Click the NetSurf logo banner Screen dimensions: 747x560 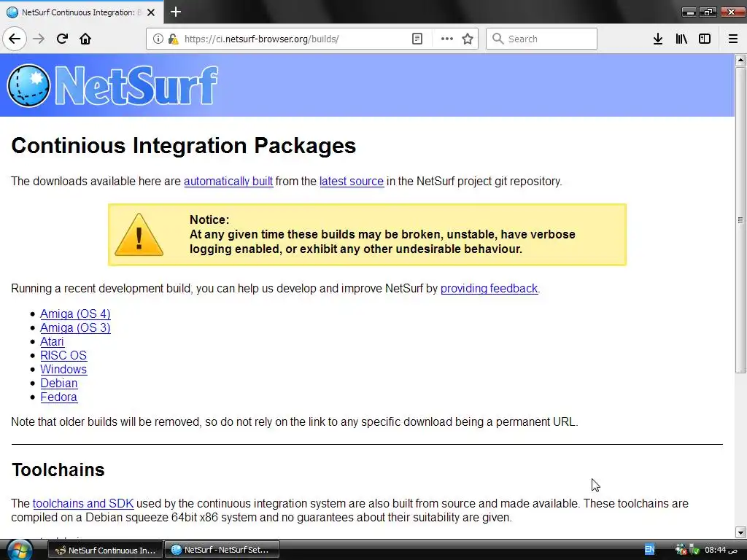pos(112,85)
